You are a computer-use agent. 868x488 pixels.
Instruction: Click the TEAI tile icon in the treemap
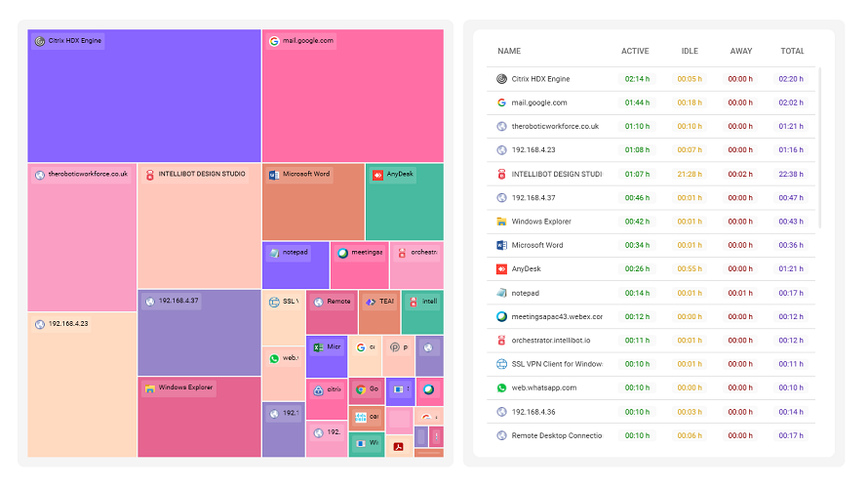371,302
